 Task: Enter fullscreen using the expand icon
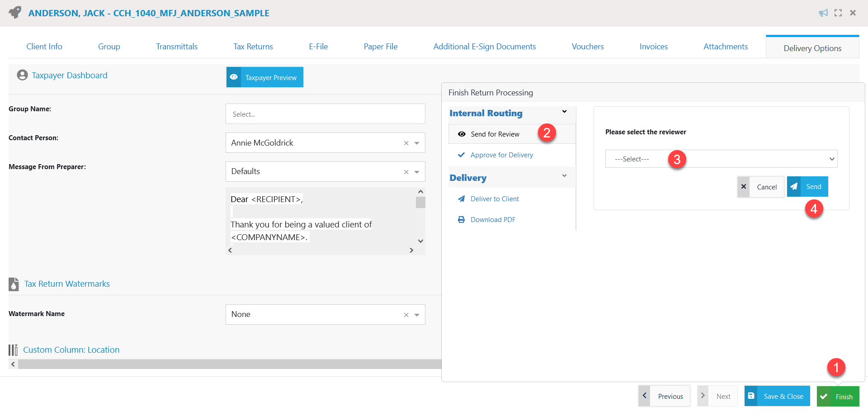click(x=838, y=13)
